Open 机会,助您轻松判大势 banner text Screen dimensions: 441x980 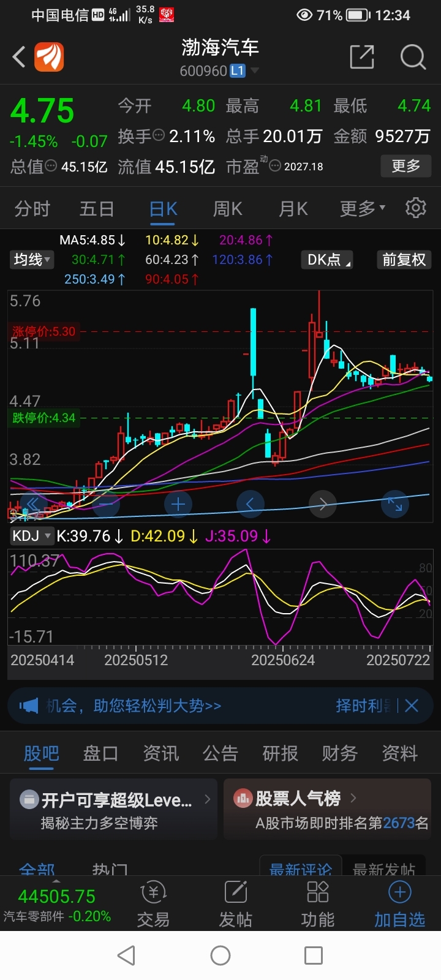[134, 706]
